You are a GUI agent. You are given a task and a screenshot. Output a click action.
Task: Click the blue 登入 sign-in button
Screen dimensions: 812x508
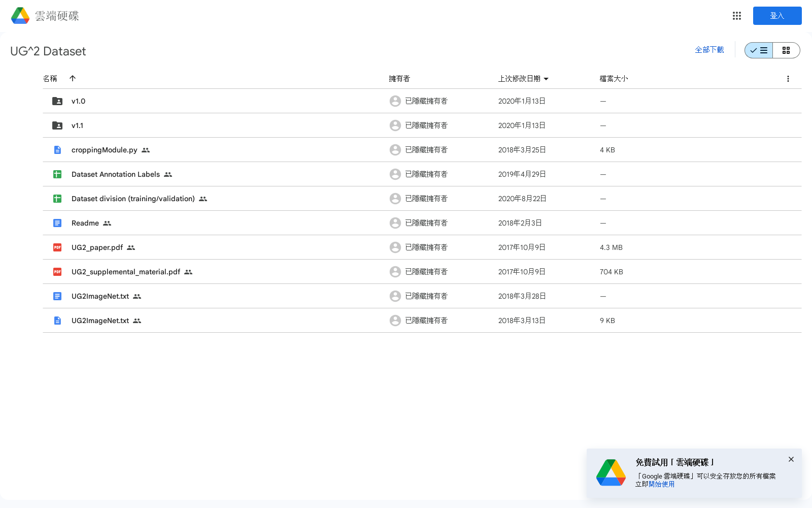coord(777,16)
